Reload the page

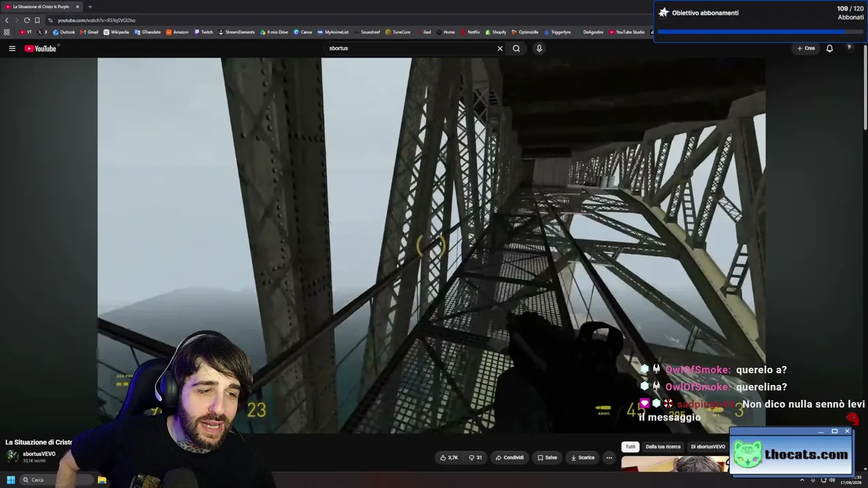coord(26,20)
